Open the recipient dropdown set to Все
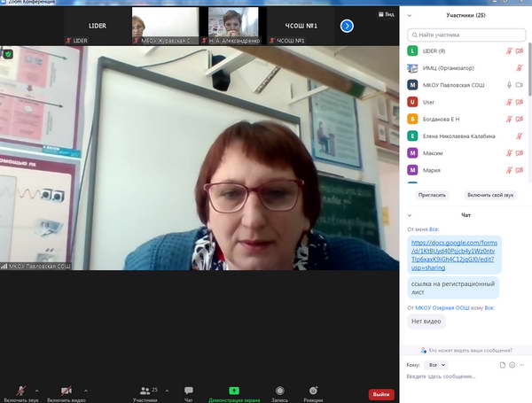This screenshot has height=403, width=532. (x=436, y=365)
